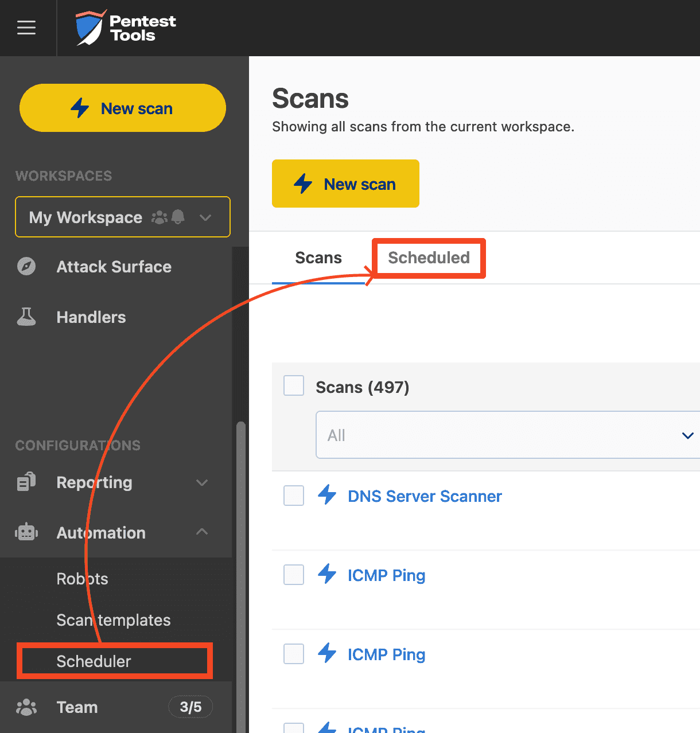Click the Attack Surface compass icon

(26, 267)
